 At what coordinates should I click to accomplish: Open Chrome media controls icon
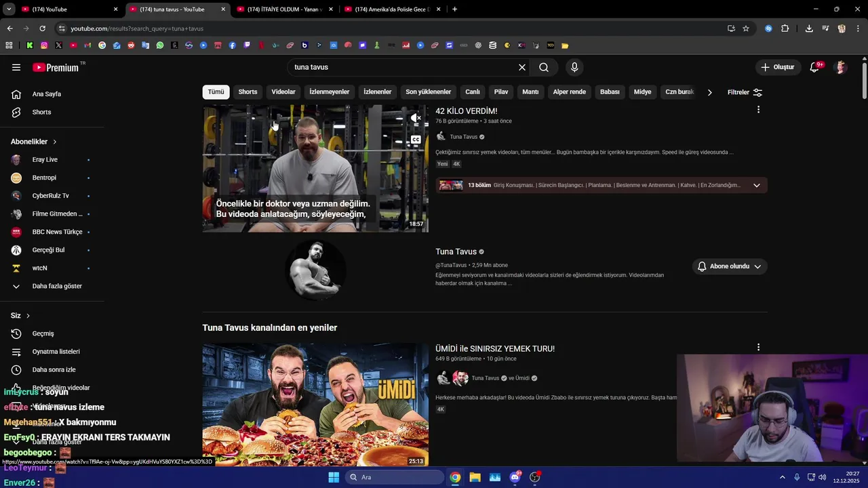(825, 28)
